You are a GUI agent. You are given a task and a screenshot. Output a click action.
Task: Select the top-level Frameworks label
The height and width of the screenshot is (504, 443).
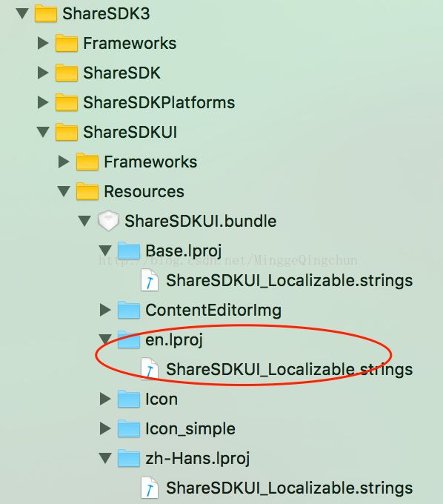[x=130, y=44]
